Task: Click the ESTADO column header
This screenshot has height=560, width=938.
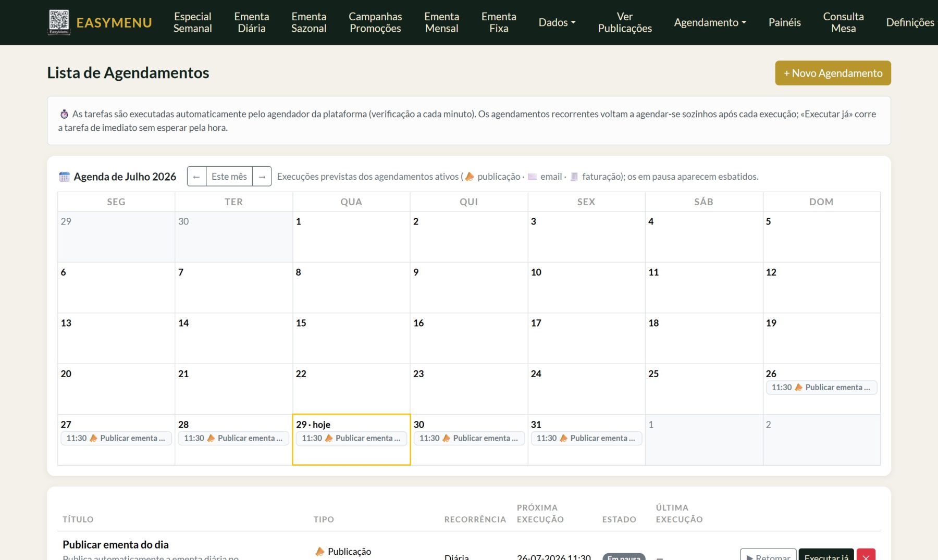Action: pyautogui.click(x=619, y=519)
